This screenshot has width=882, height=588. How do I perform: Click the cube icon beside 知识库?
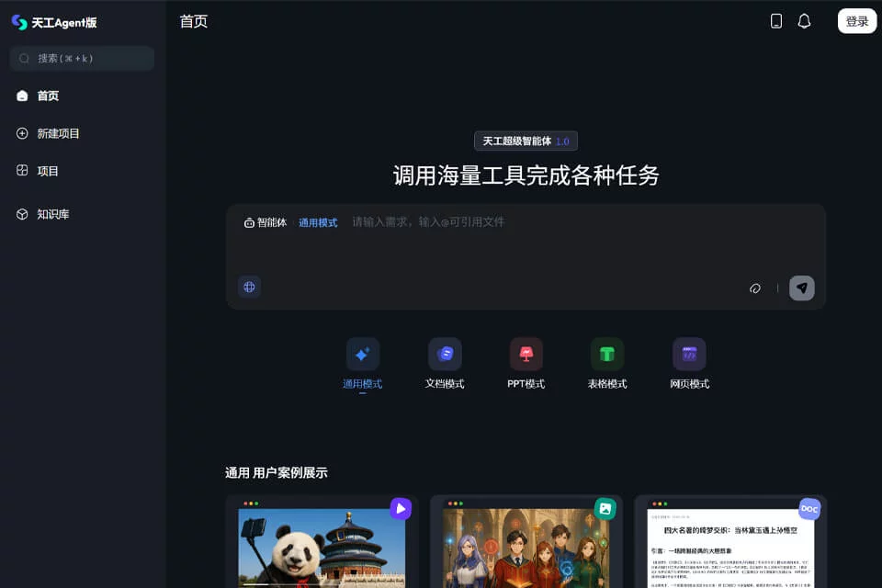tap(22, 214)
